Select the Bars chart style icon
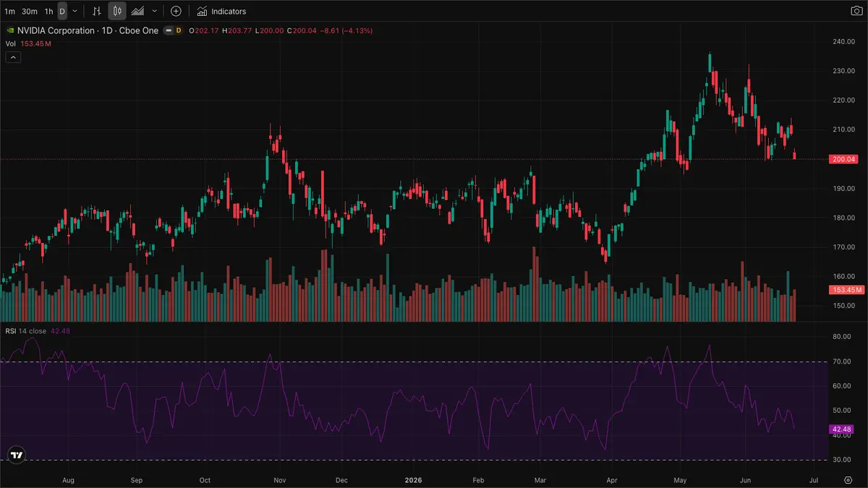The height and width of the screenshot is (488, 868). coord(97,12)
